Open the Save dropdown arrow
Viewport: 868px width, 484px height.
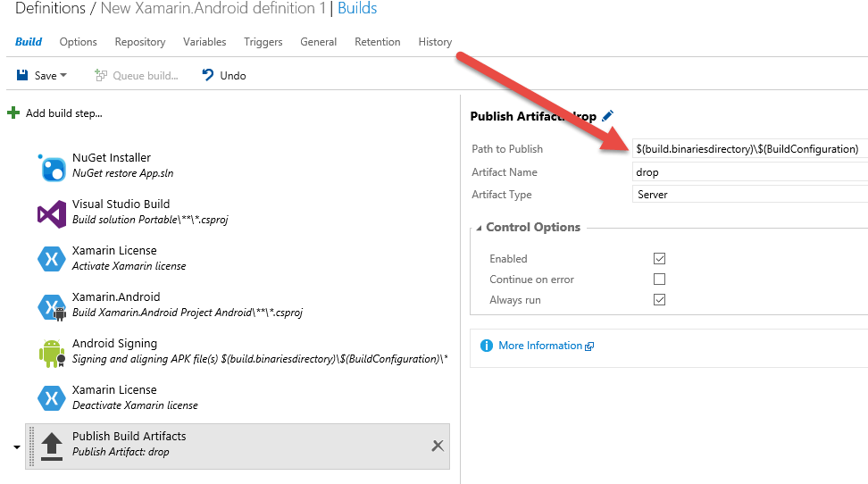[x=63, y=75]
